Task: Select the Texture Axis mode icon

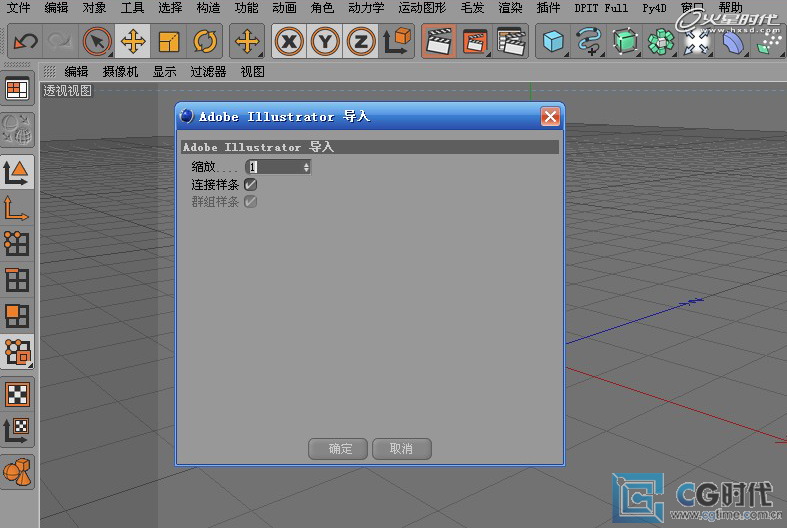Action: click(17, 430)
